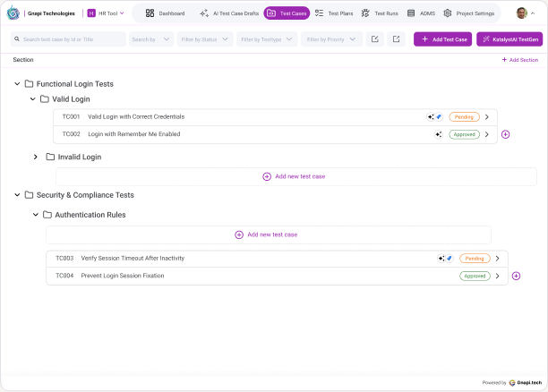Image resolution: width=548 pixels, height=392 pixels.
Task: Click the user profile avatar
Action: (x=522, y=13)
